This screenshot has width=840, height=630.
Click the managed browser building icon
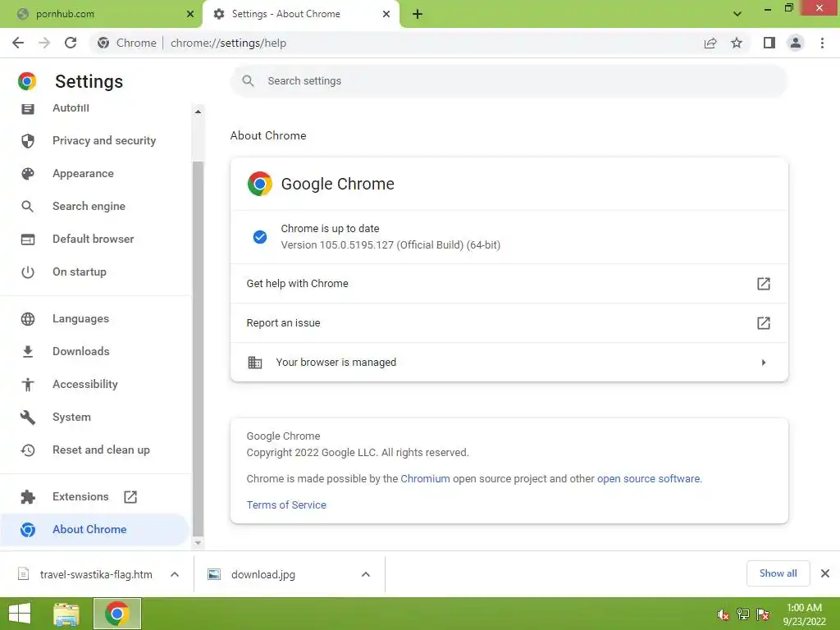(255, 363)
